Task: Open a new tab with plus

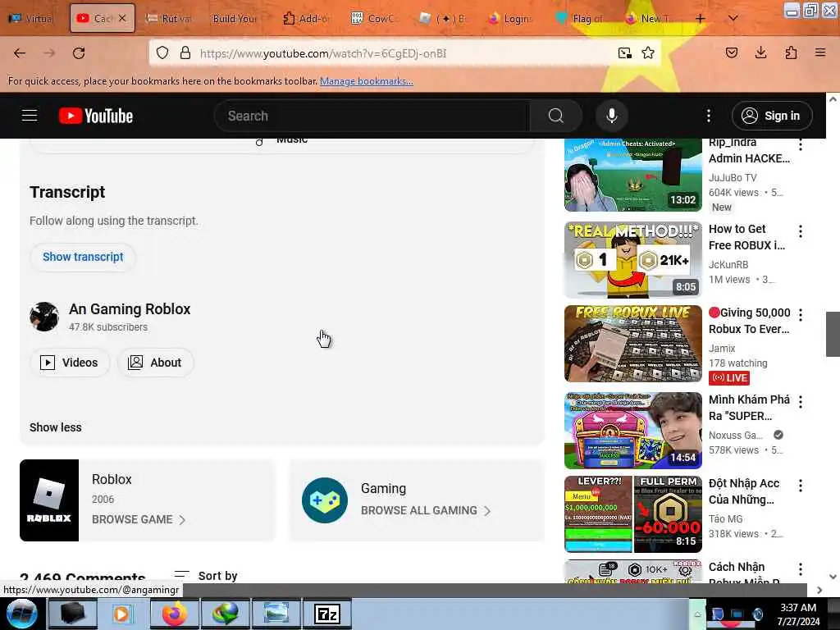Action: pyautogui.click(x=701, y=19)
